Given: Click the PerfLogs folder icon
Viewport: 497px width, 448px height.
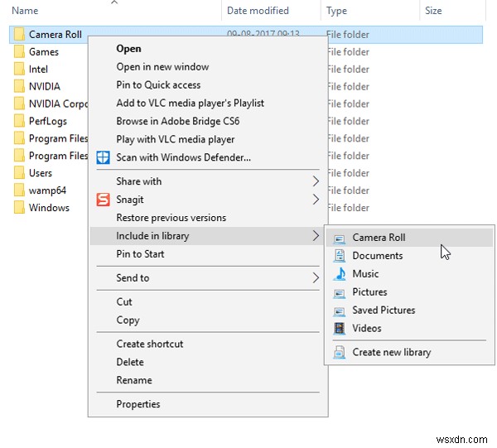Looking at the screenshot, I should pyautogui.click(x=19, y=121).
